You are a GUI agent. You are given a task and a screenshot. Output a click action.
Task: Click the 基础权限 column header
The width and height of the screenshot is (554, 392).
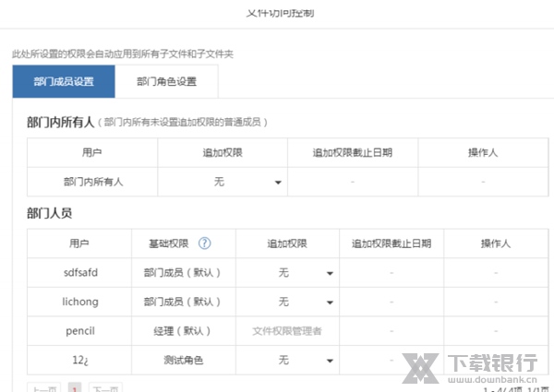[x=168, y=244]
